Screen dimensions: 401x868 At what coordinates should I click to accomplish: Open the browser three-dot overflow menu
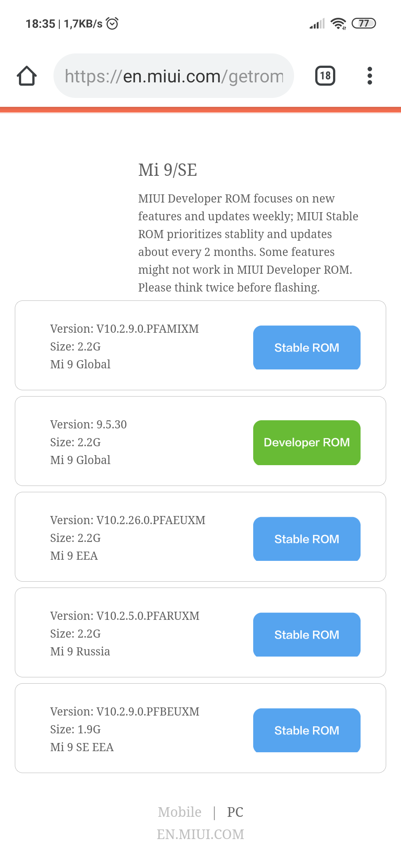click(x=369, y=76)
